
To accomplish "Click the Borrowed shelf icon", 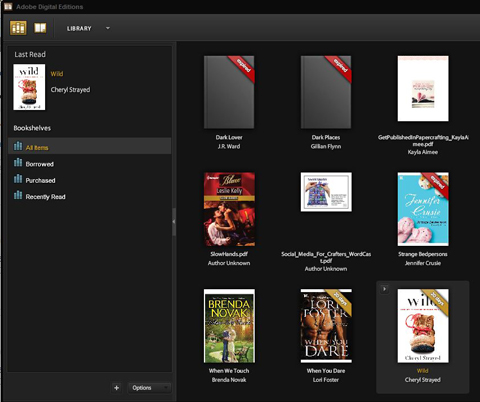I will (18, 162).
